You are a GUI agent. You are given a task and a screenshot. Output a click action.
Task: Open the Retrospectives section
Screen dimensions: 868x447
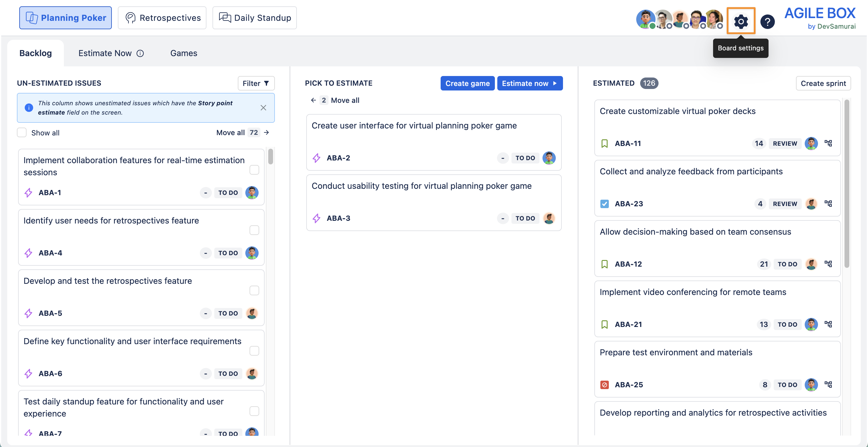tap(162, 18)
